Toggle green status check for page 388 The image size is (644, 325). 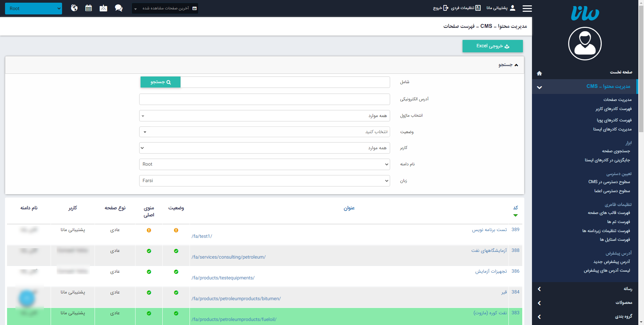point(176,251)
